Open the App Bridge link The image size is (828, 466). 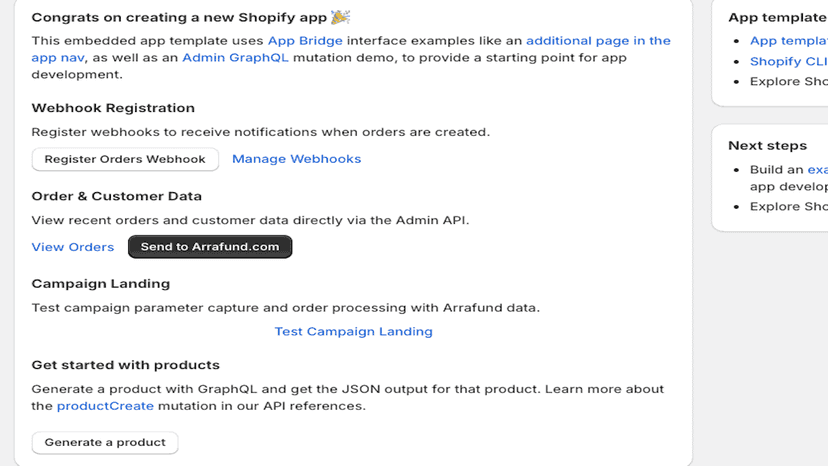pos(305,41)
